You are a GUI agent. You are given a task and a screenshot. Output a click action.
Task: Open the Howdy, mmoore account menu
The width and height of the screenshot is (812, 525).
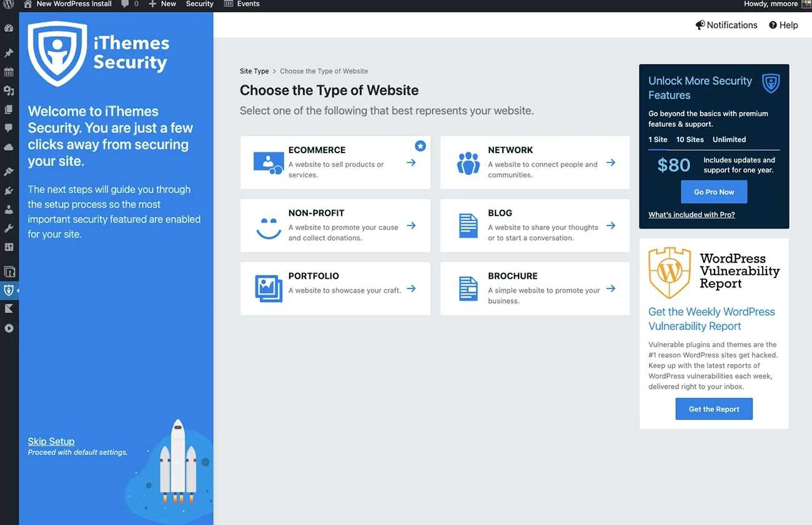tap(777, 4)
